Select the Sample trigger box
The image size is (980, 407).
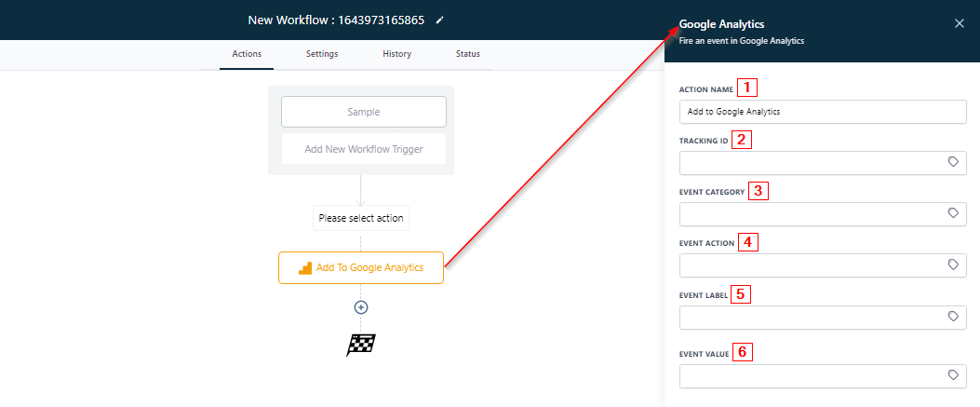tap(364, 112)
